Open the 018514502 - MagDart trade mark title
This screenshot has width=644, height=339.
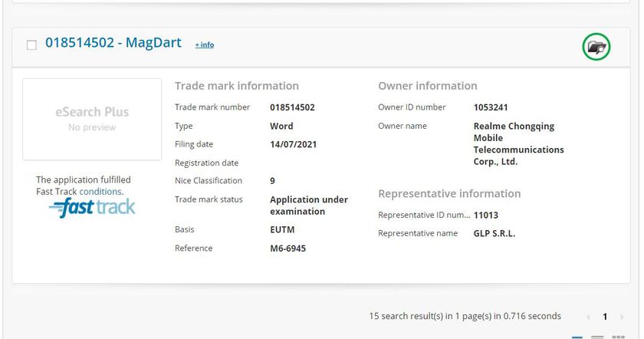113,43
